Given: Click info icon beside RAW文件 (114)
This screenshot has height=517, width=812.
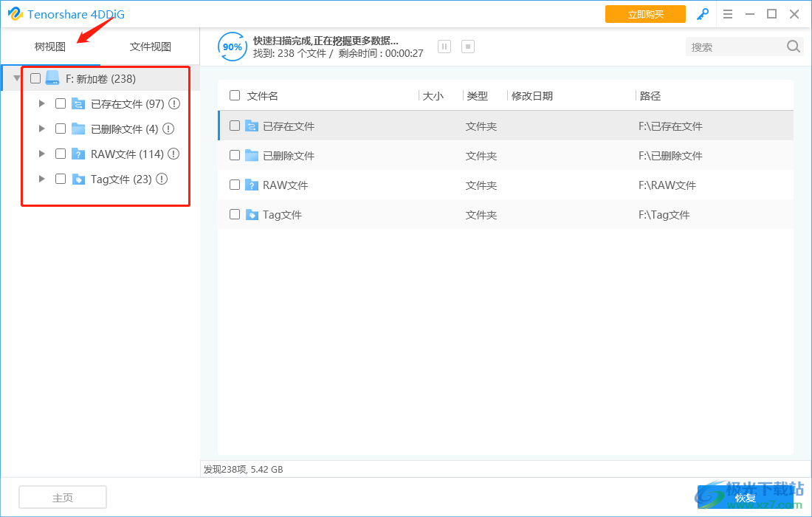Looking at the screenshot, I should (174, 154).
